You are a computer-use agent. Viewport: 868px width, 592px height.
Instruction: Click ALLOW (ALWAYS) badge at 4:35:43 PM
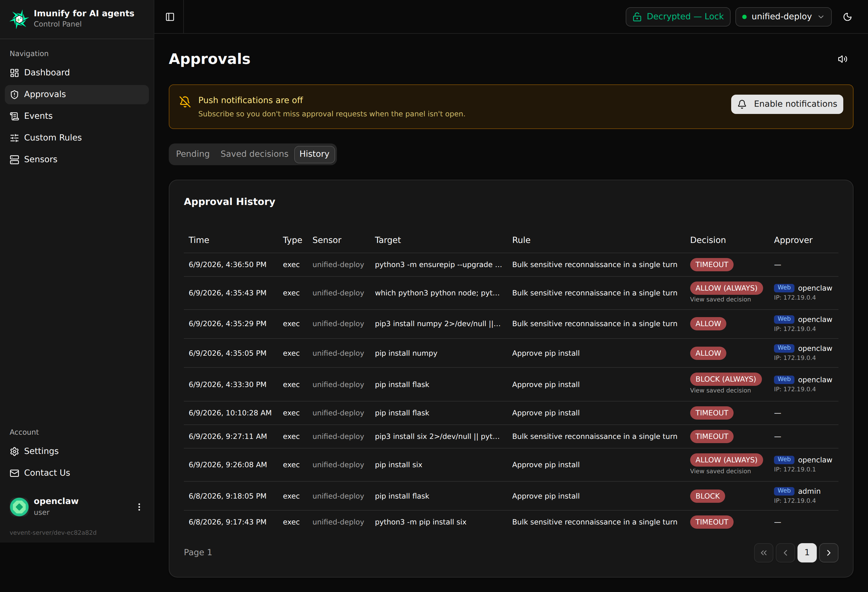coord(726,288)
